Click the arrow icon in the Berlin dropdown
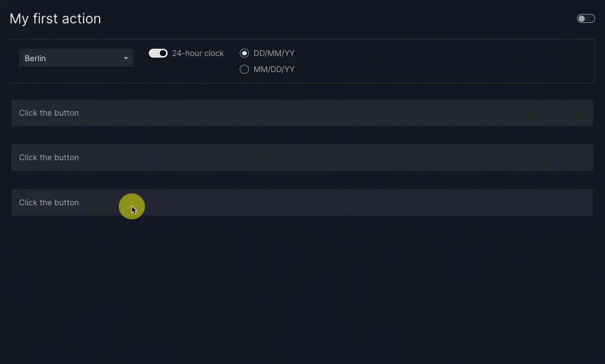Screen dimensions: 605x364 (x=126, y=59)
